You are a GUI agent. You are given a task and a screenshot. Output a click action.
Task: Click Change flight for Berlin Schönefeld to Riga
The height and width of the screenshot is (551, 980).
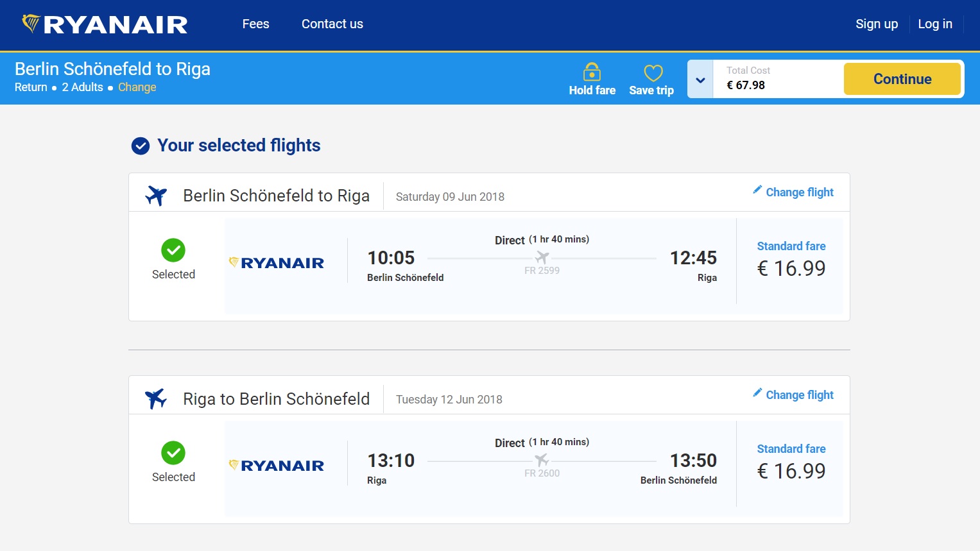click(x=800, y=192)
